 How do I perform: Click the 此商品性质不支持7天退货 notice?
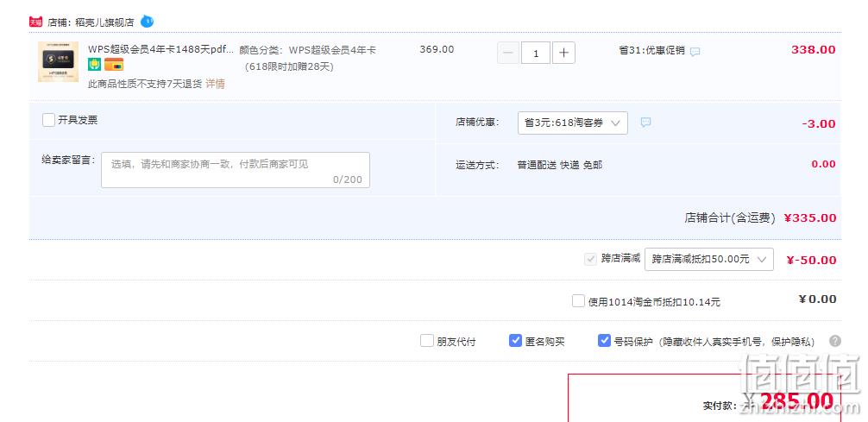pos(145,85)
